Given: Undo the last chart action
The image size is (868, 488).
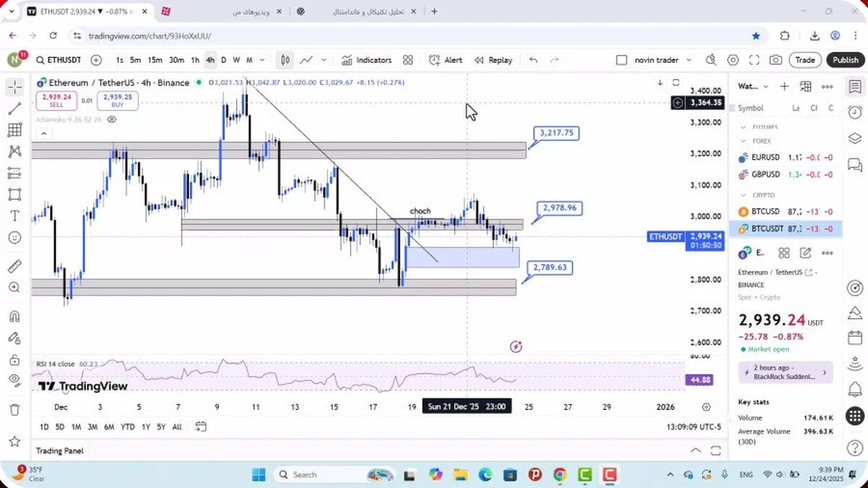Looking at the screenshot, I should (534, 60).
